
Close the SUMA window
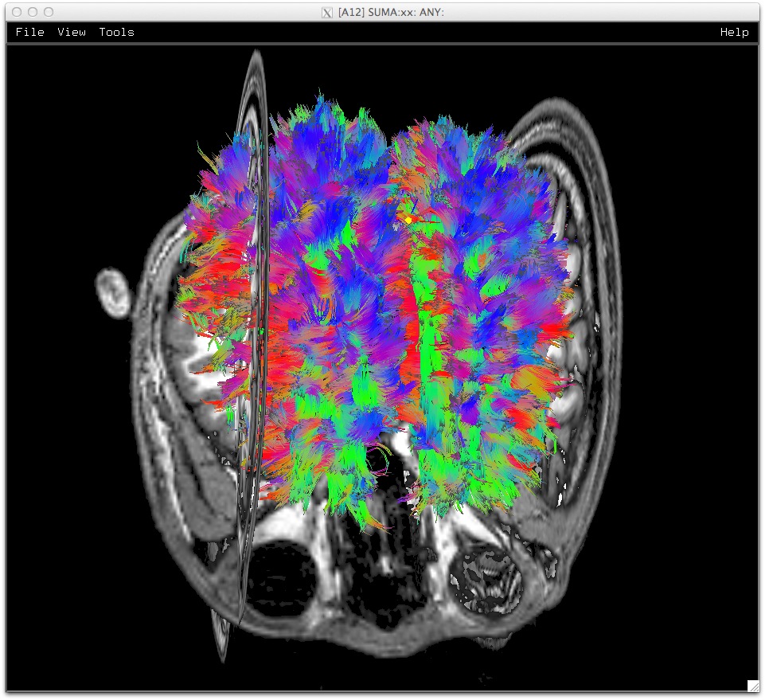pos(17,12)
